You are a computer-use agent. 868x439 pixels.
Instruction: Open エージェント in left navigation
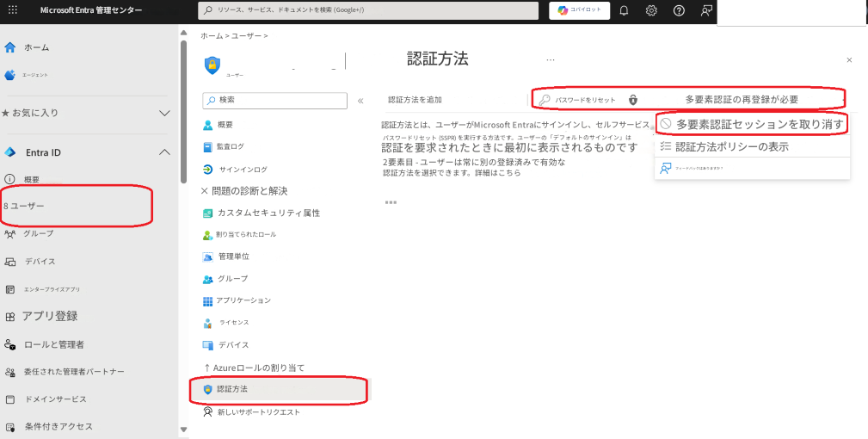[x=34, y=75]
